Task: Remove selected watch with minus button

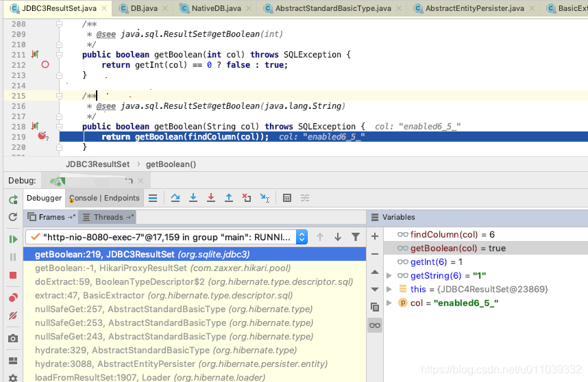Action: [375, 254]
